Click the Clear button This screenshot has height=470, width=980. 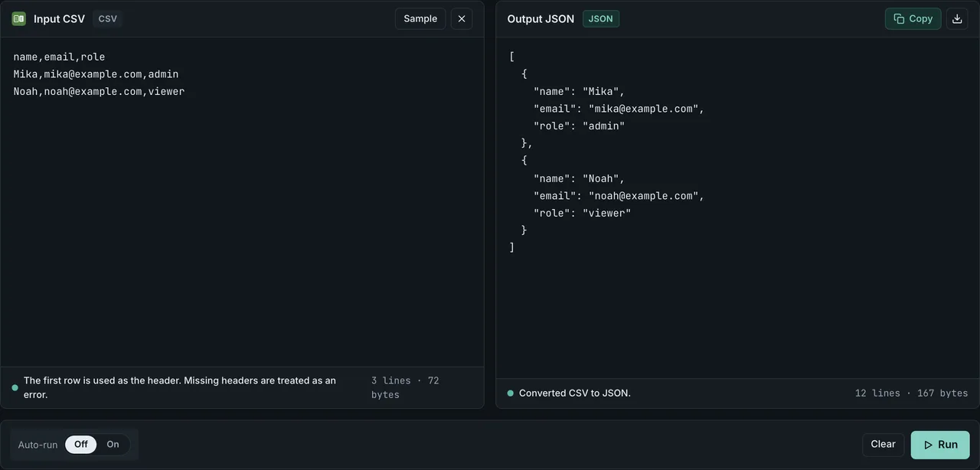(883, 445)
